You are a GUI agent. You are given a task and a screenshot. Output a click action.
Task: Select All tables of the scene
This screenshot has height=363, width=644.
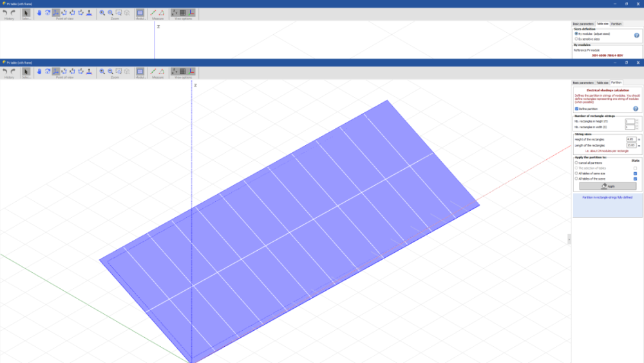coord(576,179)
